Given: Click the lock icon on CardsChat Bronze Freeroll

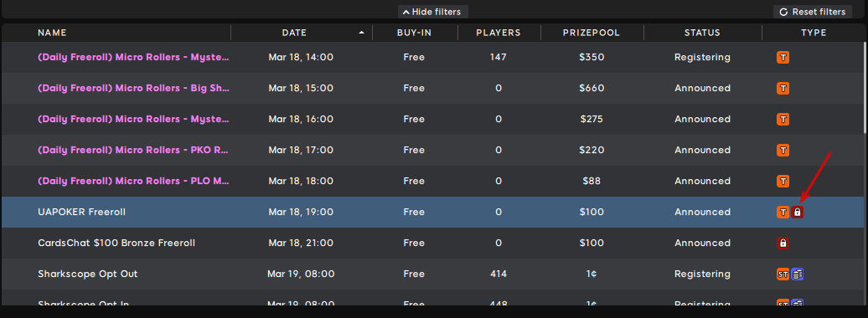Looking at the screenshot, I should click(783, 243).
